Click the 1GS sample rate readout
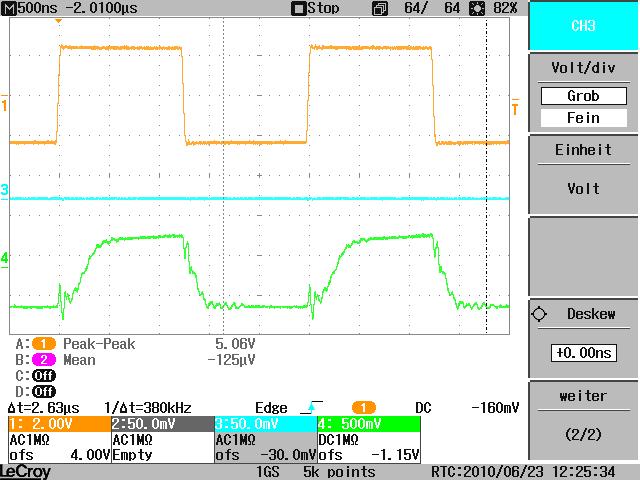The image size is (640, 480). tap(267, 472)
